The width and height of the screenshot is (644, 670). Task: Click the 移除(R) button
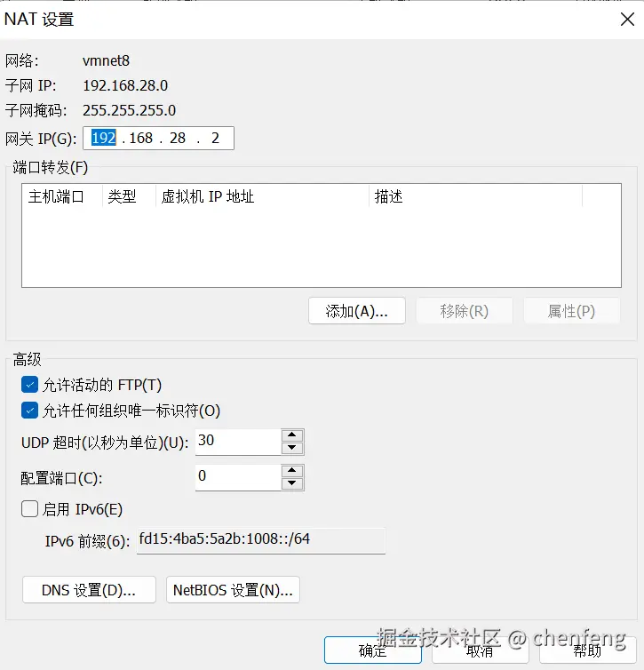pyautogui.click(x=465, y=311)
